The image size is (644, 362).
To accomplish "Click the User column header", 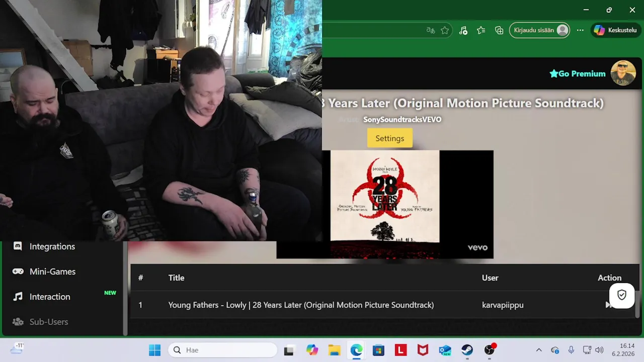I will tap(490, 278).
